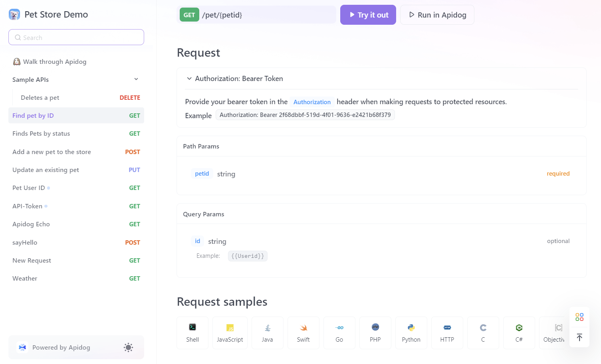Collapse the Authorization: Bearer Token section
Image resolution: width=601 pixels, height=364 pixels.
[x=189, y=78]
